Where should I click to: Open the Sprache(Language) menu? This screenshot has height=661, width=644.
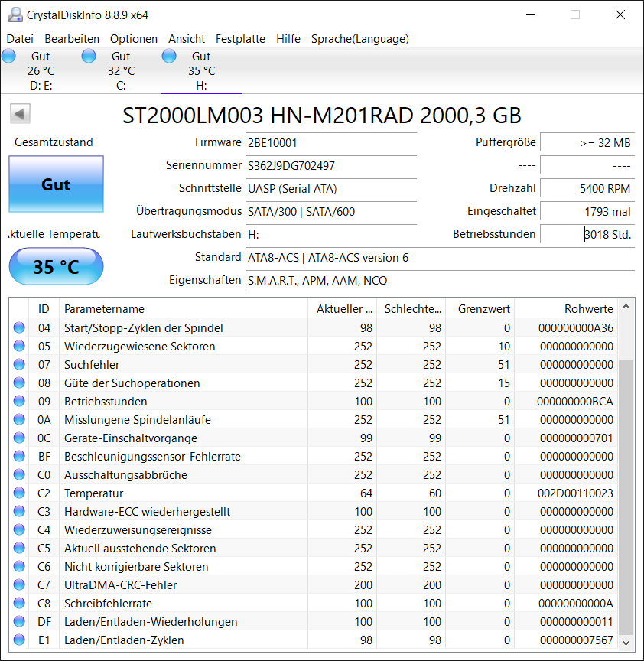click(x=360, y=39)
